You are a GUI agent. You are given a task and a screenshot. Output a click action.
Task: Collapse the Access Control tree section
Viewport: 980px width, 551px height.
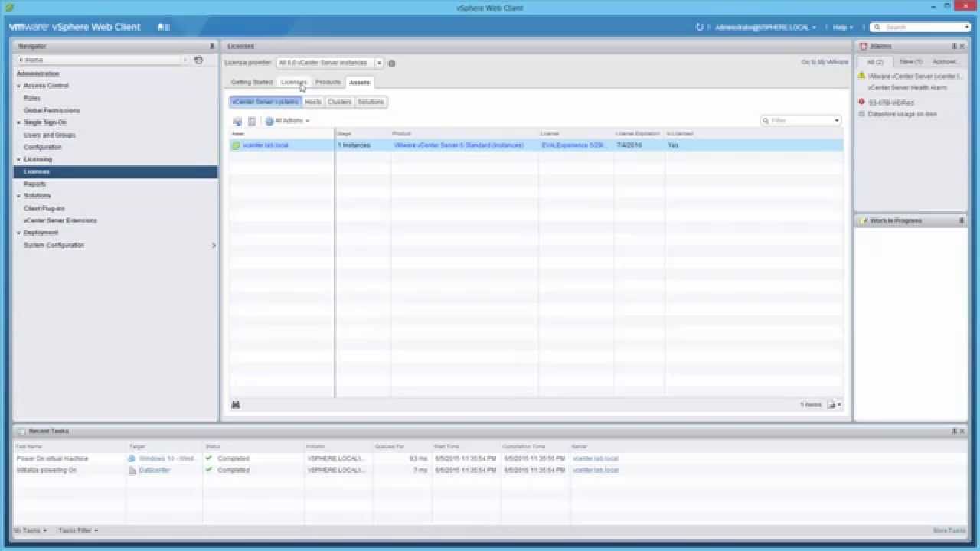point(19,86)
